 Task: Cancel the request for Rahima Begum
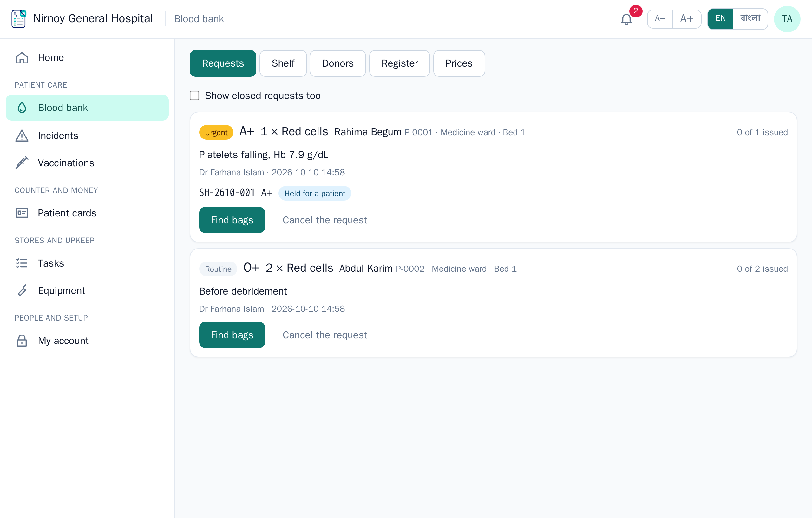tap(324, 220)
